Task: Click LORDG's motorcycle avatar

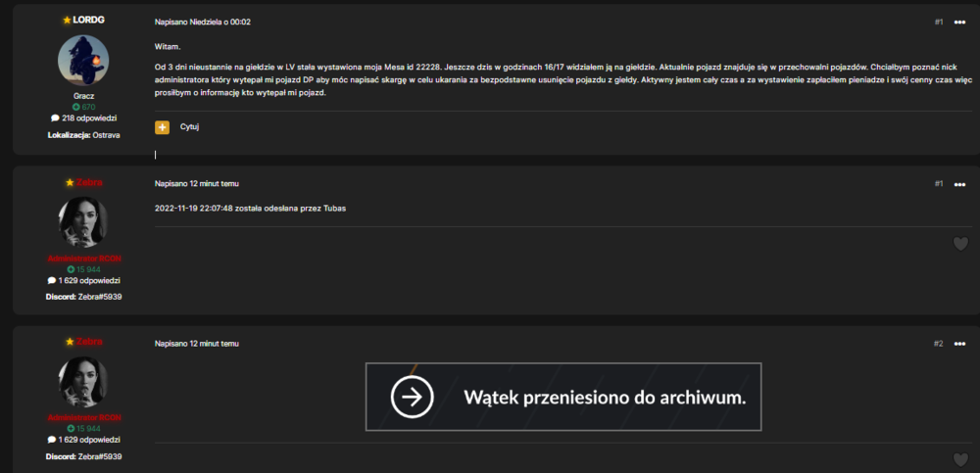Action: click(x=83, y=60)
